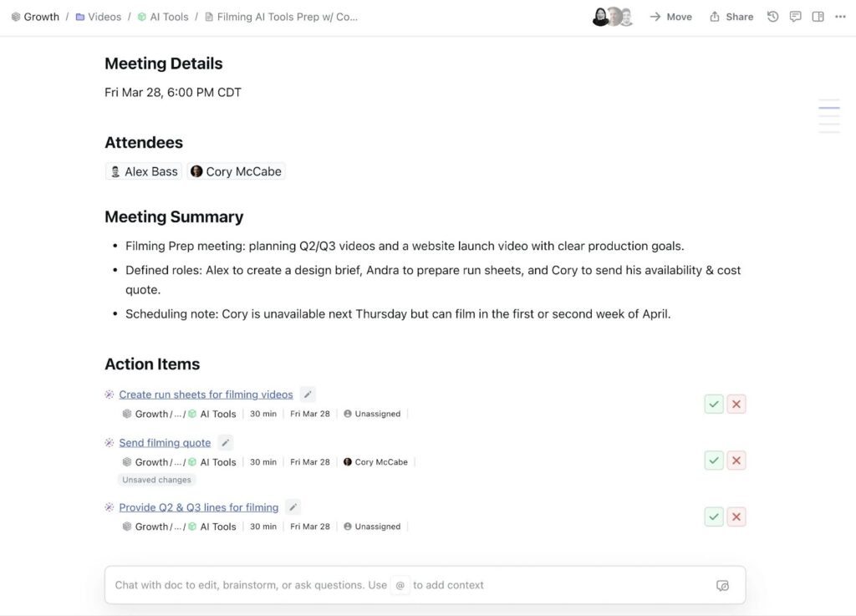
Task: Accept 'Create run sheets for filming videos' task
Action: point(713,405)
